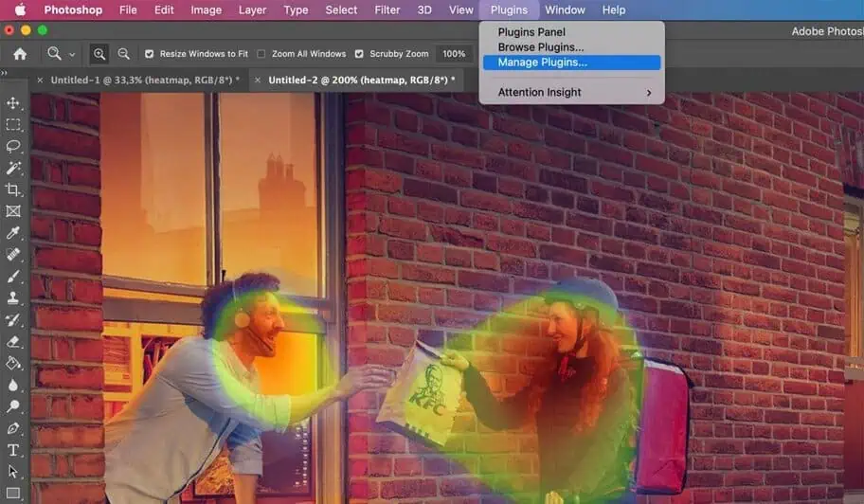Select the Clone Stamp tool

pos(13,298)
